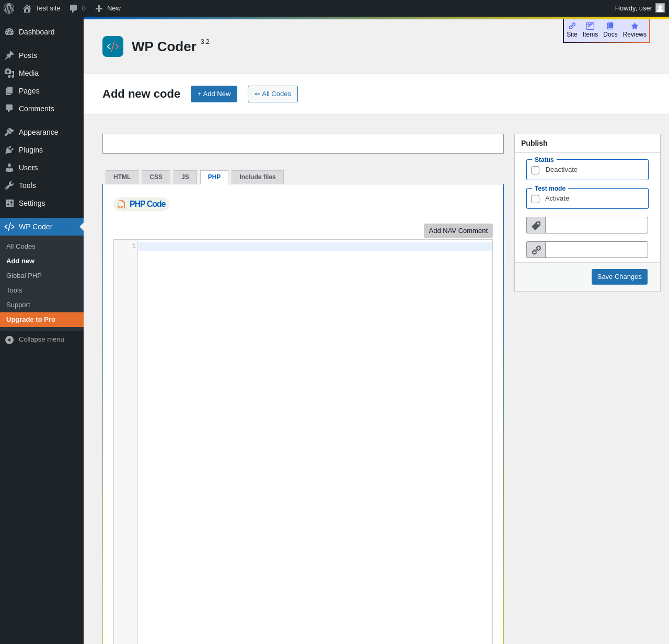
Task: Click the All Codes button
Action: point(273,94)
